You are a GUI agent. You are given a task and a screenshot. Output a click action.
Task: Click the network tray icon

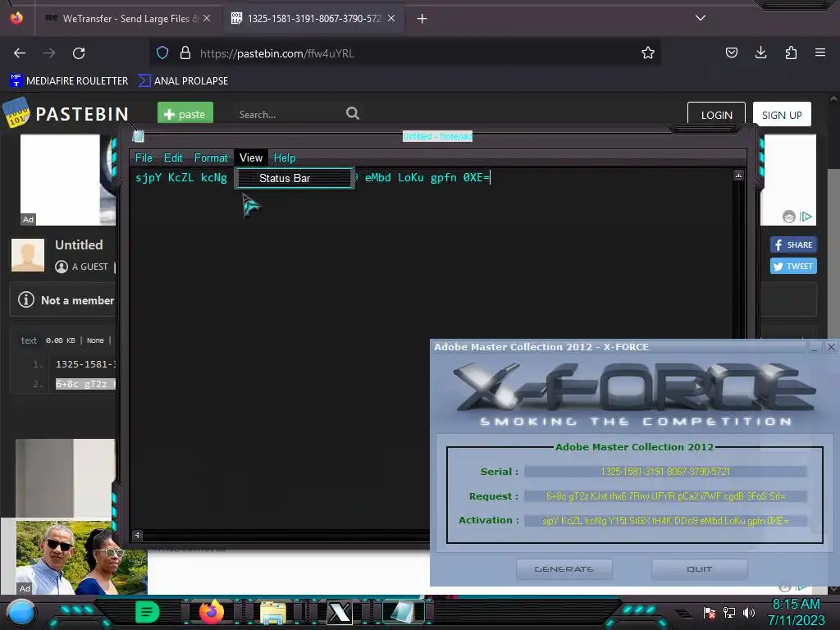click(x=729, y=612)
